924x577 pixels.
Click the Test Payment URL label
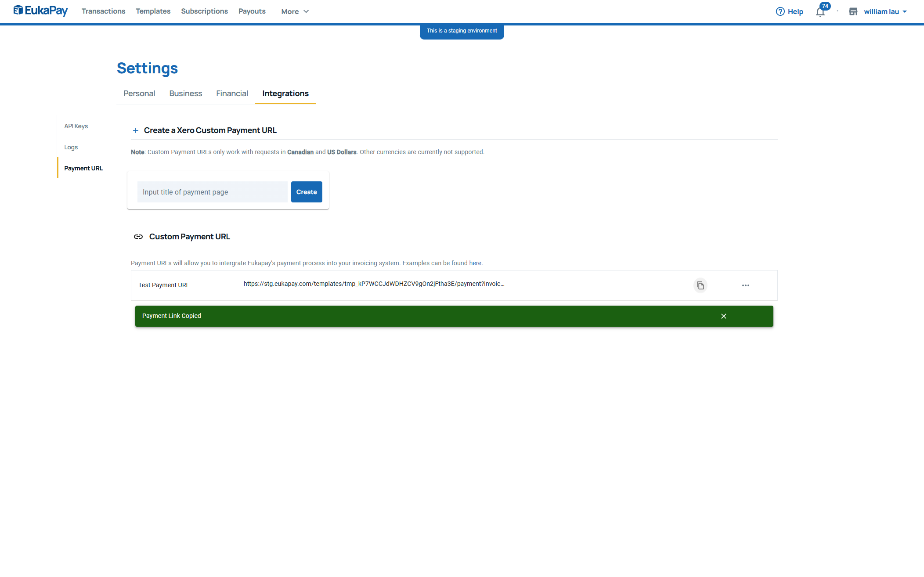[164, 285]
